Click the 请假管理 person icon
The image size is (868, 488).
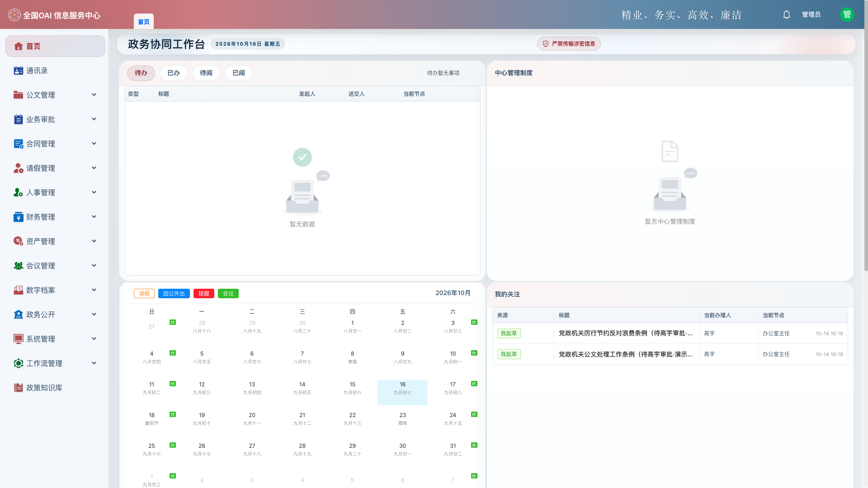click(x=19, y=168)
